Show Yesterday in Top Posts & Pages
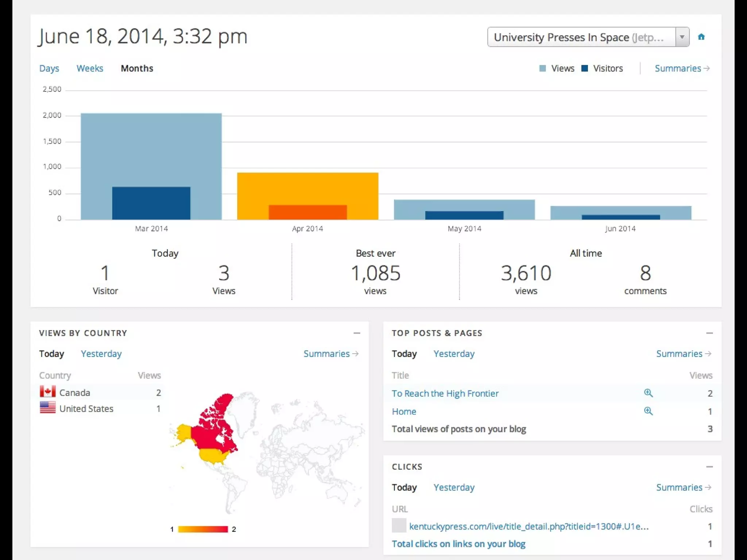This screenshot has width=747, height=560. click(454, 354)
